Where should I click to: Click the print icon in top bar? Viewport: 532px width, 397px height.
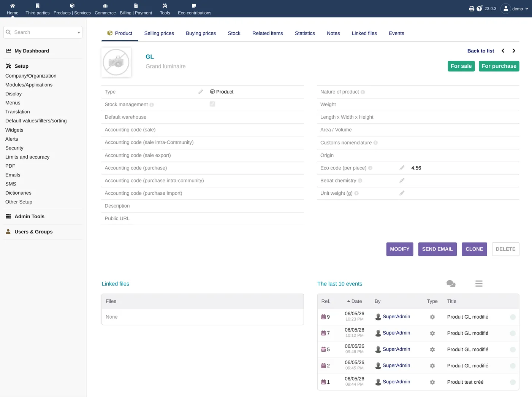(x=471, y=8)
